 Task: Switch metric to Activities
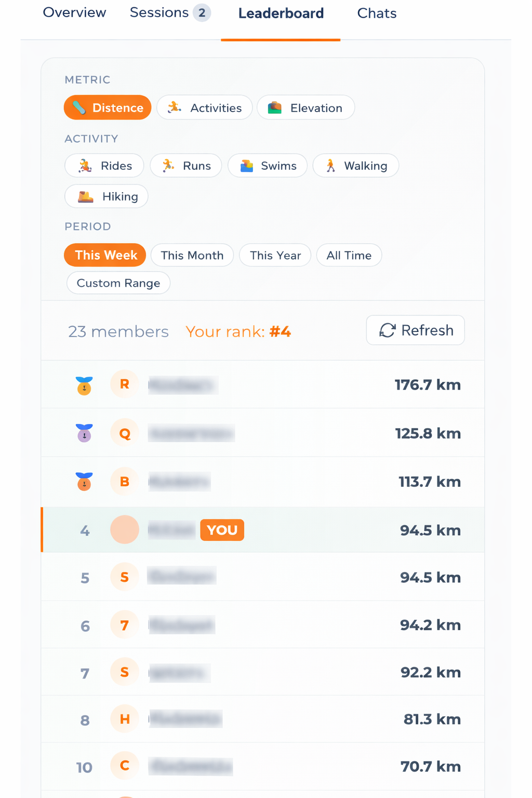205,108
